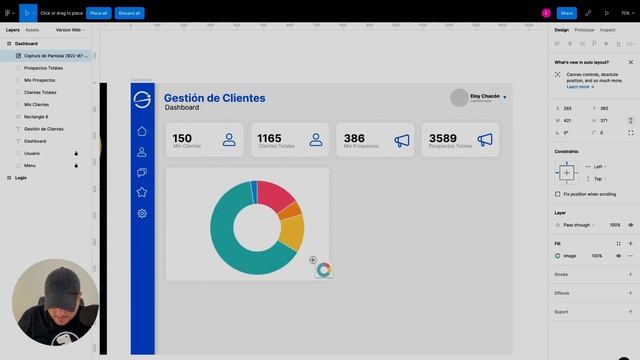The height and width of the screenshot is (360, 640).
Task: Click the Y position field
Action: click(604, 109)
